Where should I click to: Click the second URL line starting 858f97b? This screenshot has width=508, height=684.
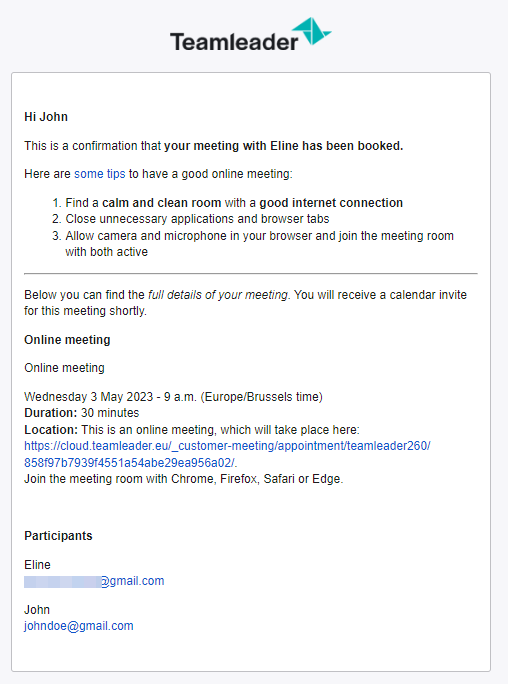point(130,462)
